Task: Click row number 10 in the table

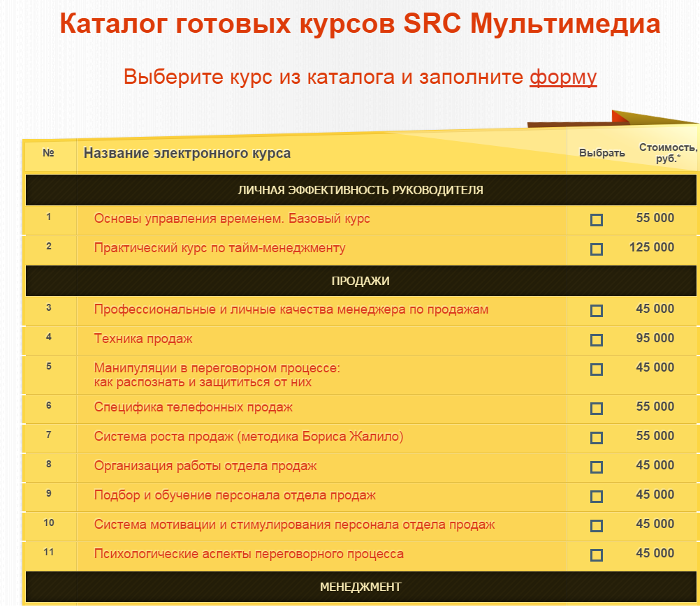Action: tap(49, 523)
